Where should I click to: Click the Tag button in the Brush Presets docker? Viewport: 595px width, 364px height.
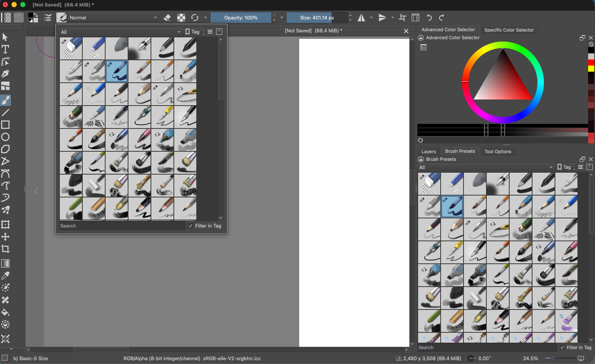tap(566, 167)
